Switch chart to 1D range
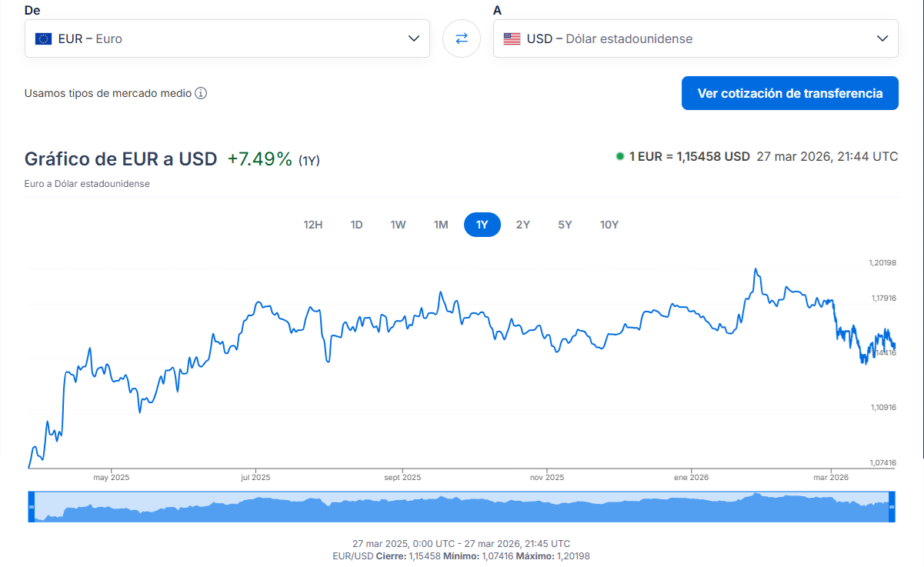 click(357, 225)
